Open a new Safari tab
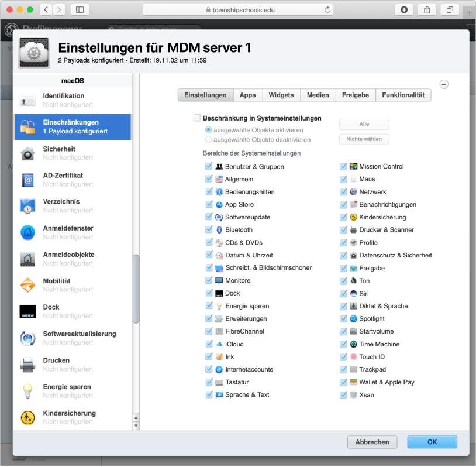 point(470,13)
